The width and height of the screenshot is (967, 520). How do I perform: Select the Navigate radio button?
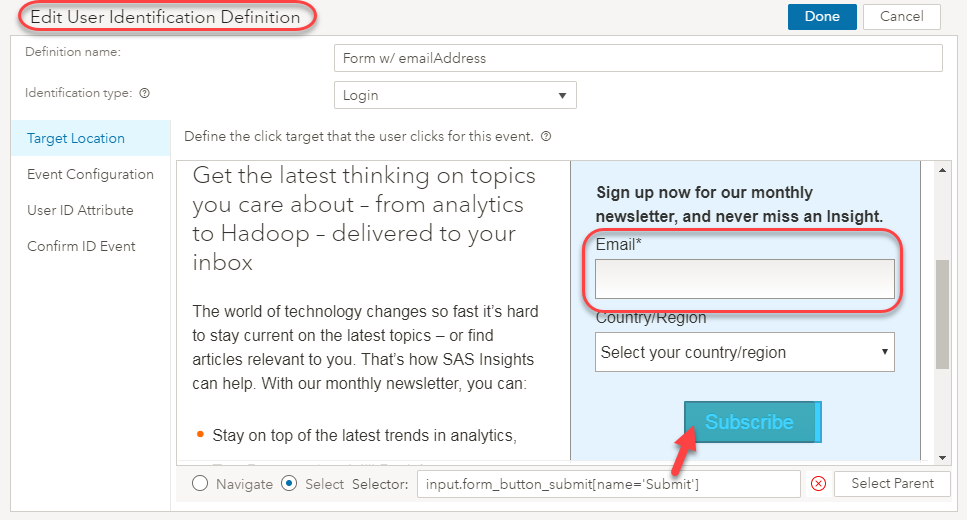(x=200, y=484)
